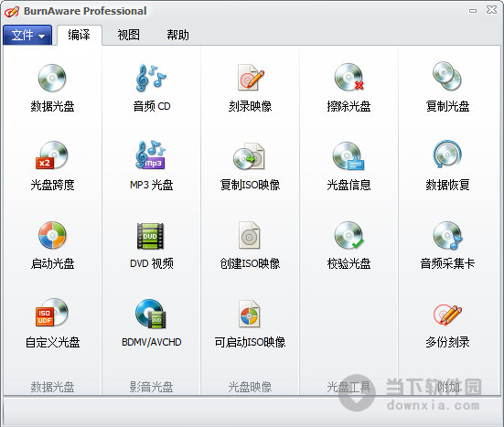
Task: Open the 帮助 menu
Action: pyautogui.click(x=177, y=35)
